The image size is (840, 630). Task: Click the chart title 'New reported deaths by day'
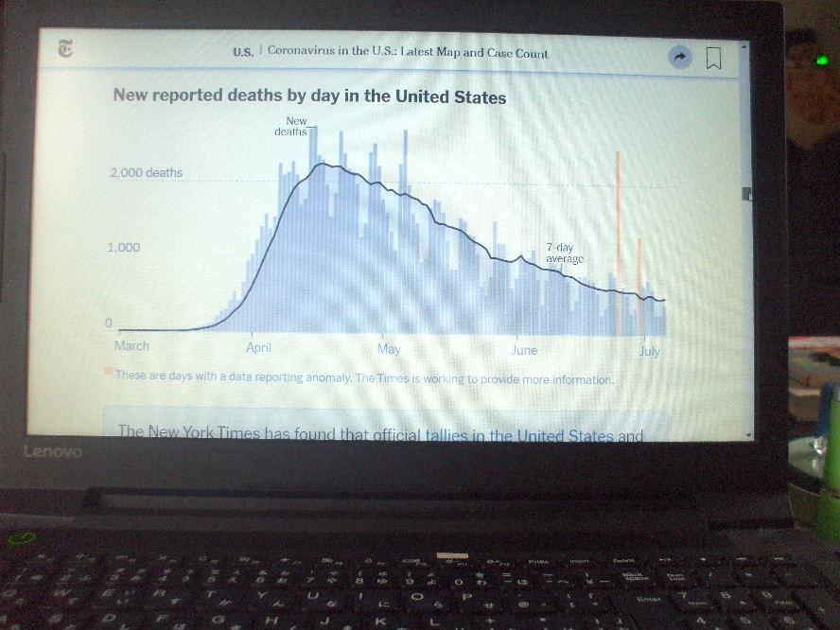309,96
